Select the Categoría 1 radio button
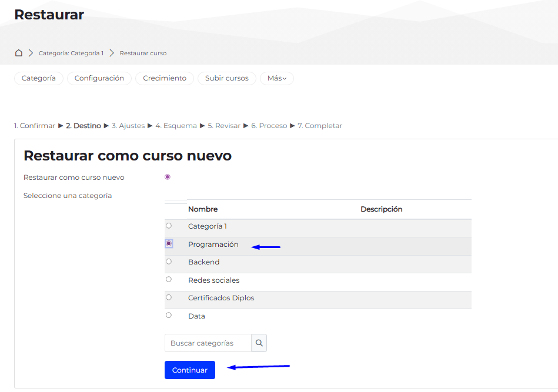 coord(169,226)
